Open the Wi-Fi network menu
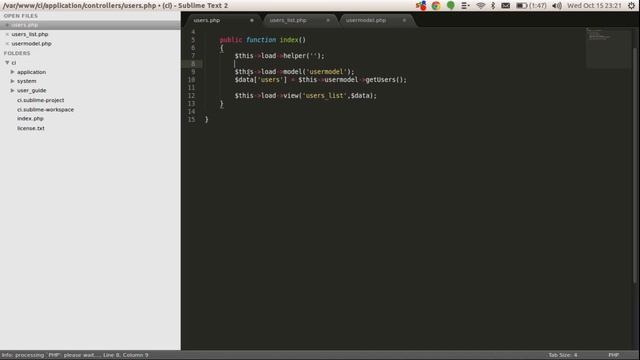The width and height of the screenshot is (640, 360). [x=480, y=6]
